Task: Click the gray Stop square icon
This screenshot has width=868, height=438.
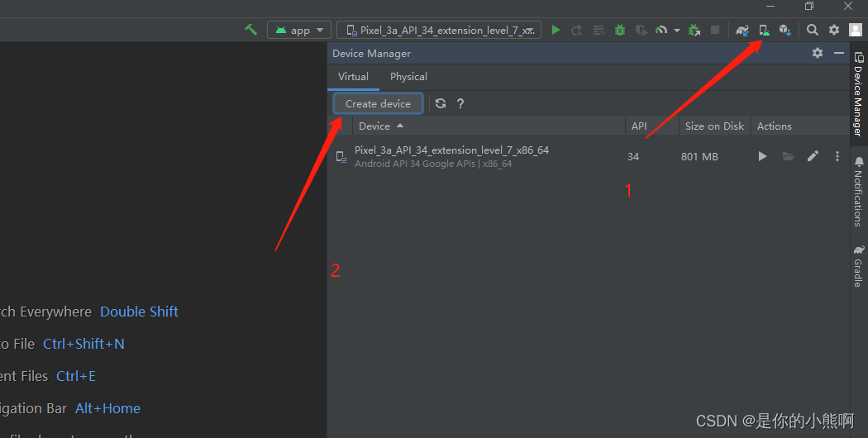Action: tap(715, 30)
